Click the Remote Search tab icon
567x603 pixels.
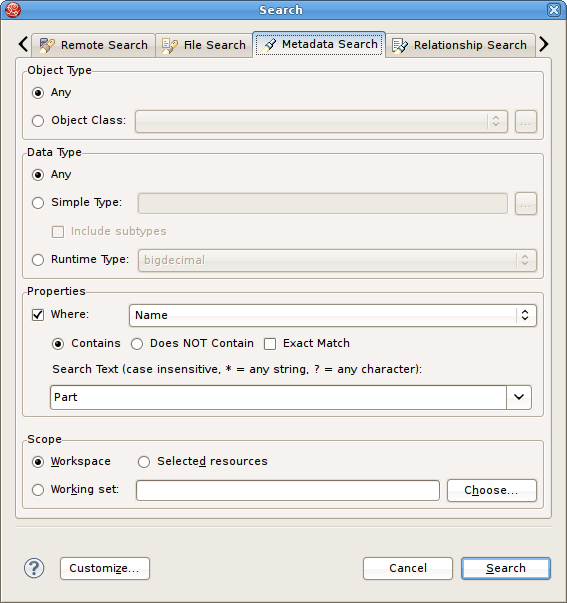47,45
